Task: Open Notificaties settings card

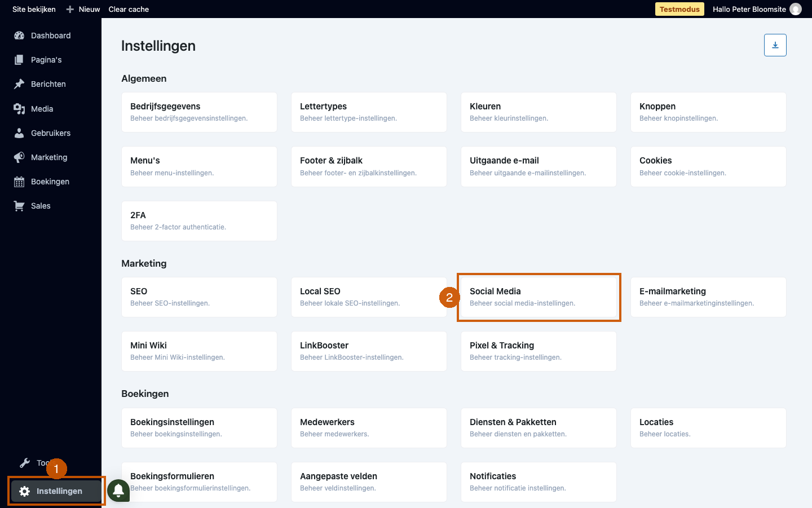Action: 539,482
